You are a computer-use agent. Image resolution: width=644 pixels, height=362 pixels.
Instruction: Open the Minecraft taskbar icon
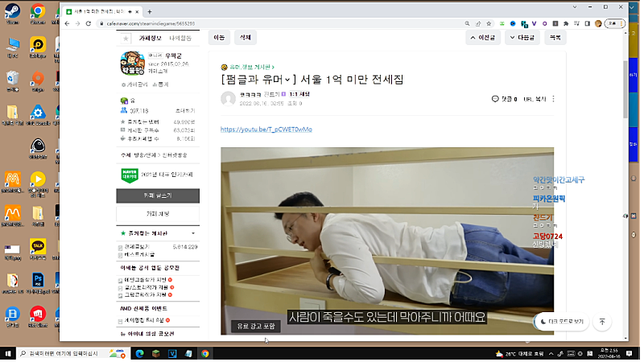coord(156,353)
